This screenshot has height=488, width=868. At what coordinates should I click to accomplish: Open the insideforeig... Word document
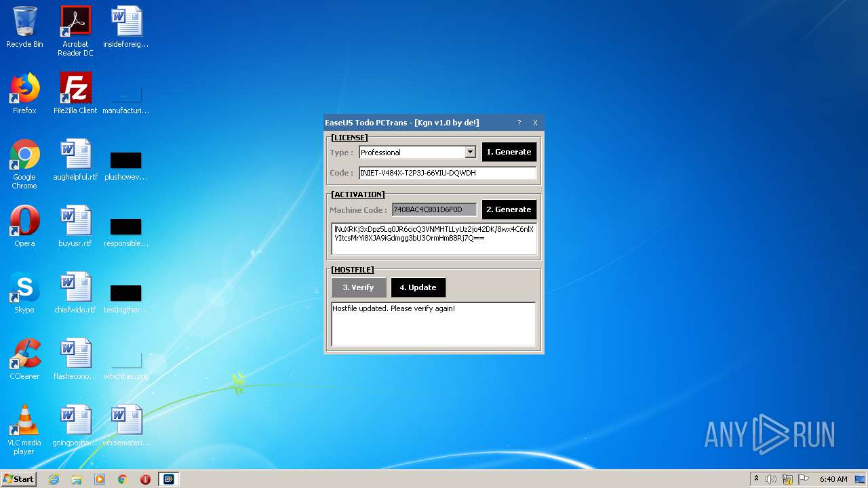[126, 27]
